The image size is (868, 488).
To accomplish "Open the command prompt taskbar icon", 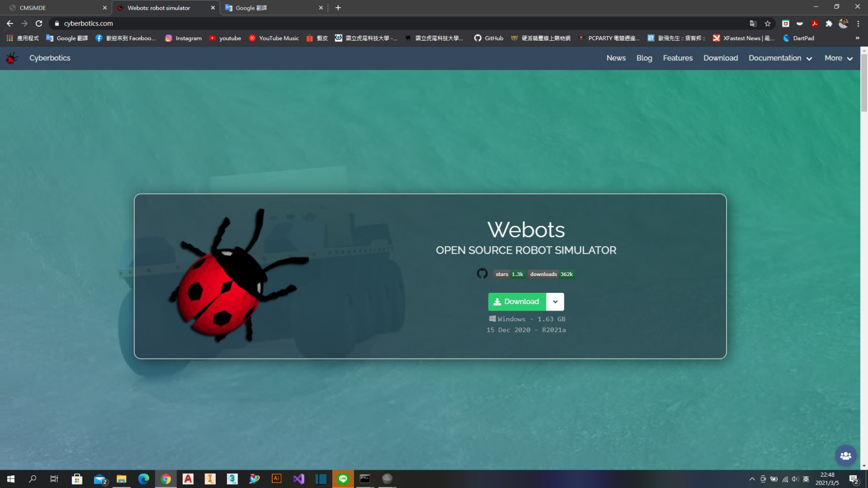I will [x=365, y=479].
